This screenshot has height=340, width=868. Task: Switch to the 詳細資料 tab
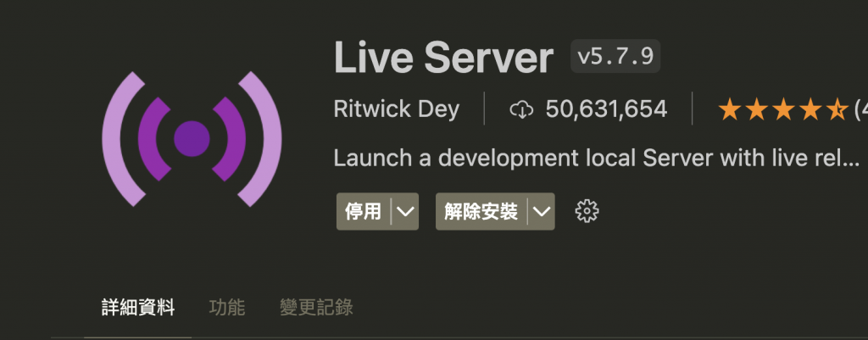point(138,307)
